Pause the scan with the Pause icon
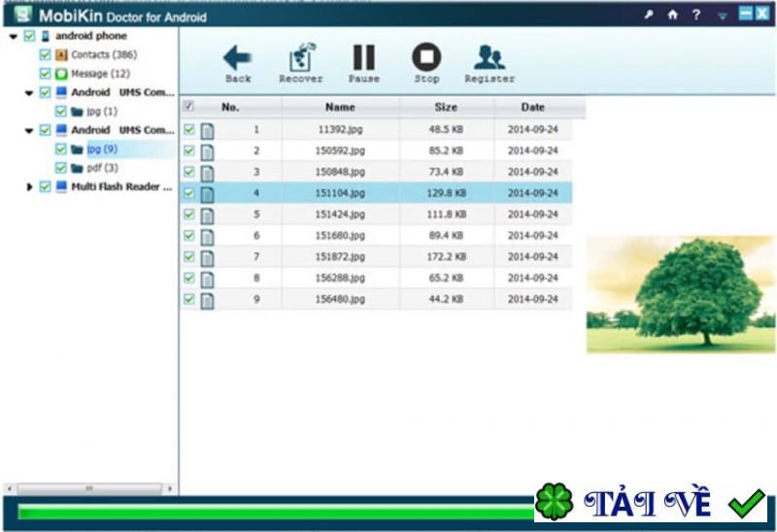Viewport: 777px width, 532px height. 363,57
